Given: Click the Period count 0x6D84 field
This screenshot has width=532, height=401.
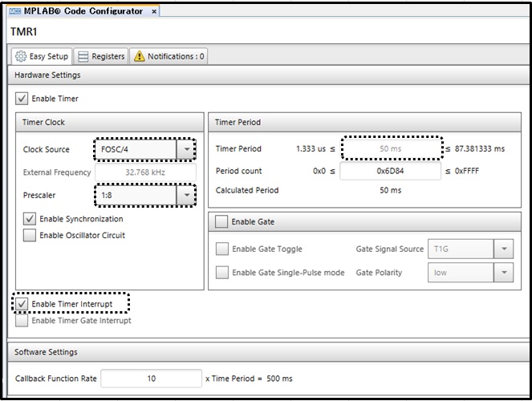Looking at the screenshot, I should pos(391,171).
